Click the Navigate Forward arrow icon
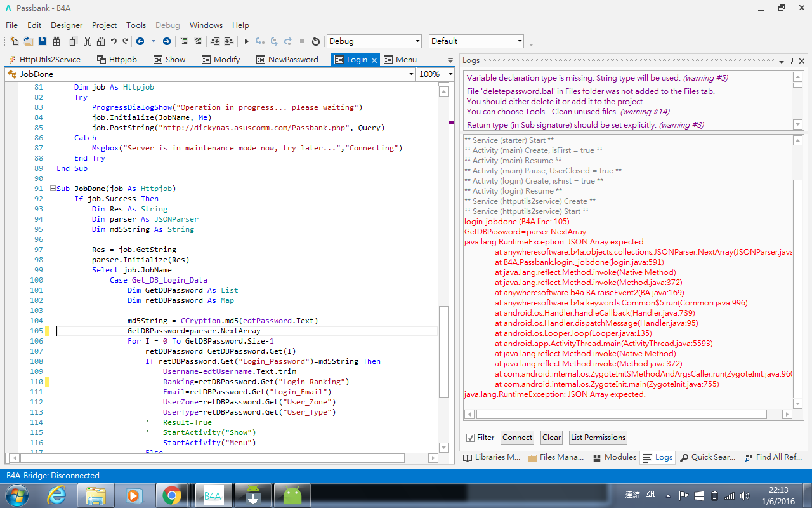812x508 pixels. [167, 41]
